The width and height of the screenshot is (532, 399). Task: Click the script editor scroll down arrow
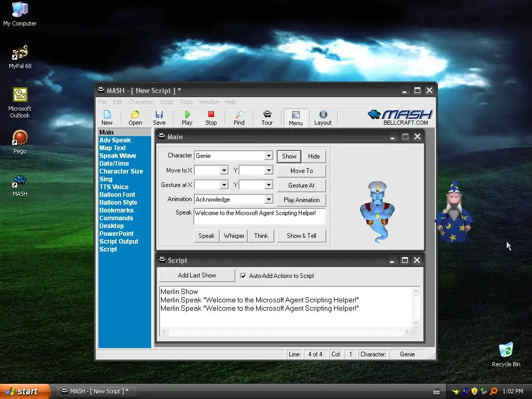(416, 323)
